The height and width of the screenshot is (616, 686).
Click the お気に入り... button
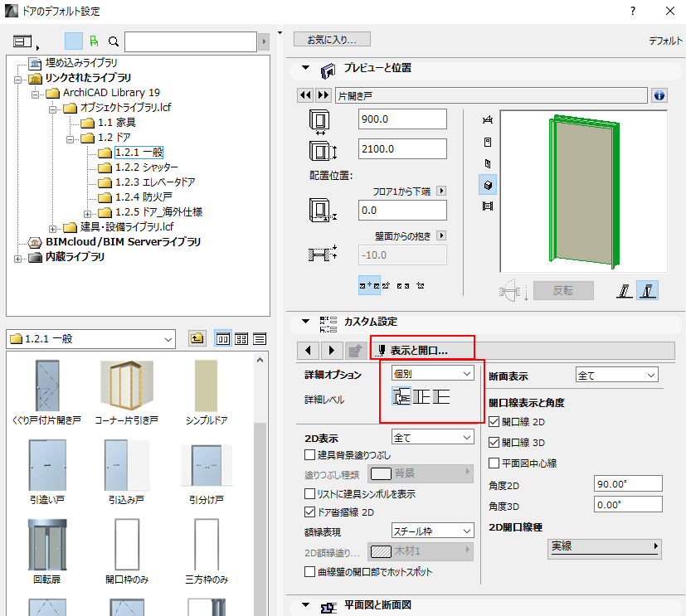tap(332, 39)
